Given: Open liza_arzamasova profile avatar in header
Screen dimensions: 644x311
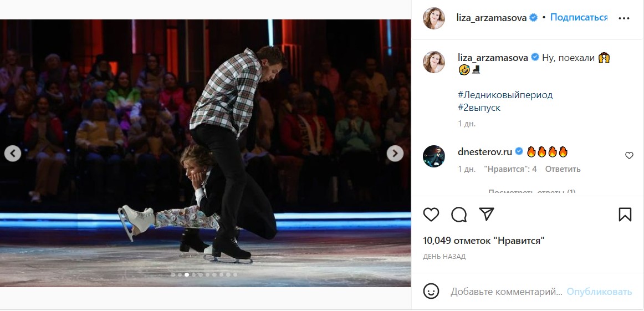Looking at the screenshot, I should (434, 18).
